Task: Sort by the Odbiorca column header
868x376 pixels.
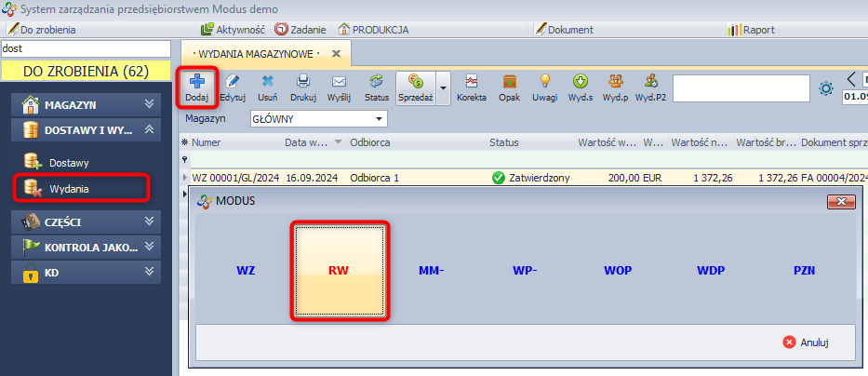Action: coord(418,142)
